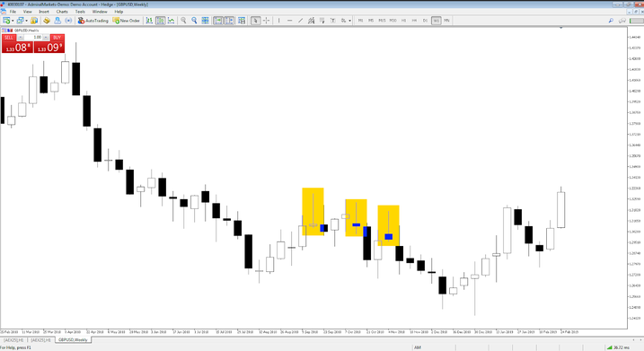Switch chart to candlesticks mode
644x351 pixels.
click(x=160, y=21)
